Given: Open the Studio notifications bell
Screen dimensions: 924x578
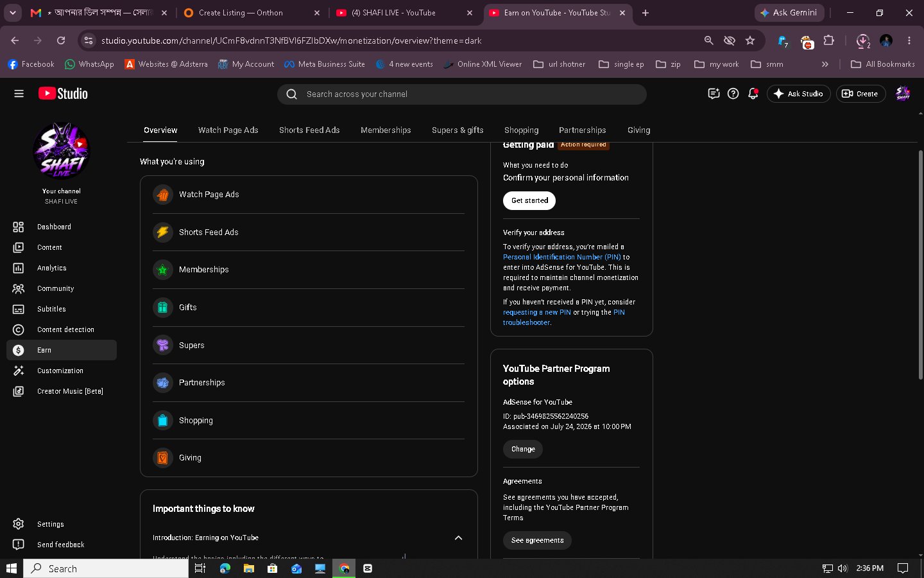Looking at the screenshot, I should tap(753, 94).
